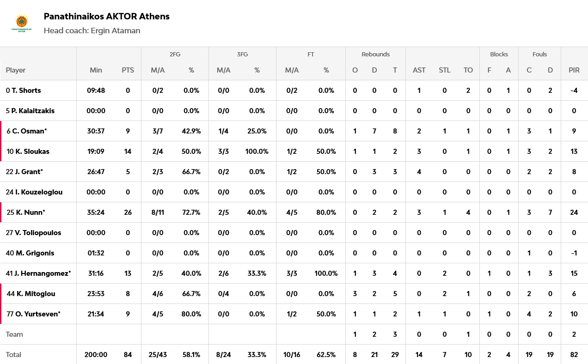Screen dimensions: 588x364
Task: Click head coach Ergin Ataman text
Action: click(x=92, y=31)
